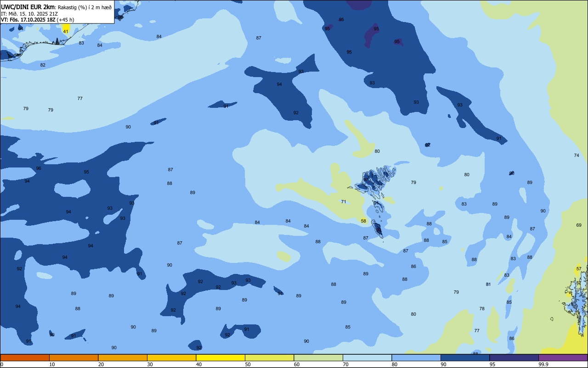Click the legend tick label '30'
This screenshot has width=588, height=368.
coord(150,364)
